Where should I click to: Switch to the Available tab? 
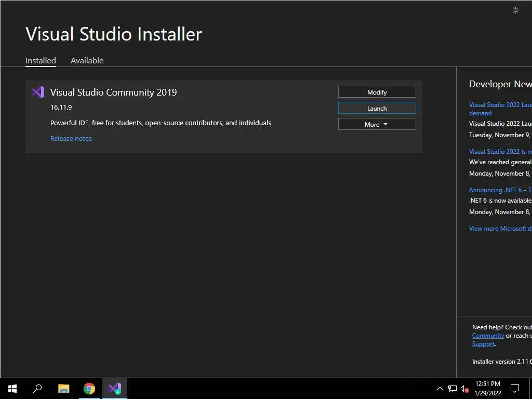tap(87, 61)
